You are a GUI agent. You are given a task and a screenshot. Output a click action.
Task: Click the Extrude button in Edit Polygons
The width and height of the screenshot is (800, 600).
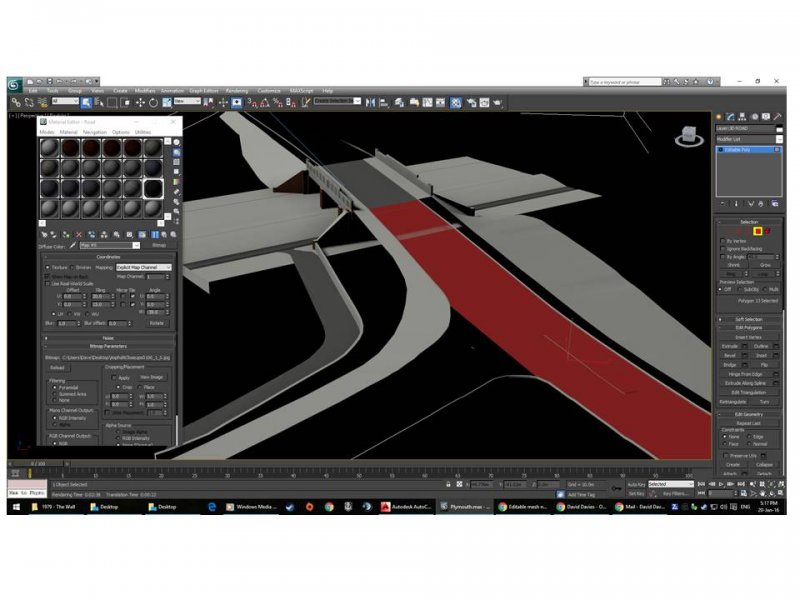(730, 346)
